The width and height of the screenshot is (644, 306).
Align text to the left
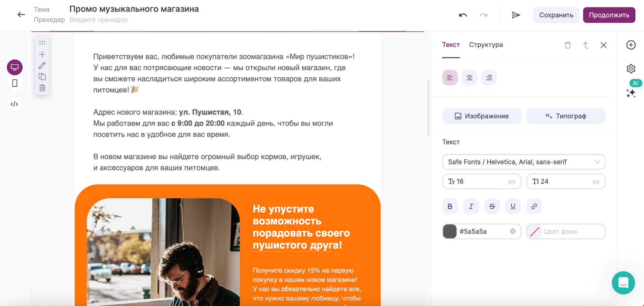pos(450,78)
